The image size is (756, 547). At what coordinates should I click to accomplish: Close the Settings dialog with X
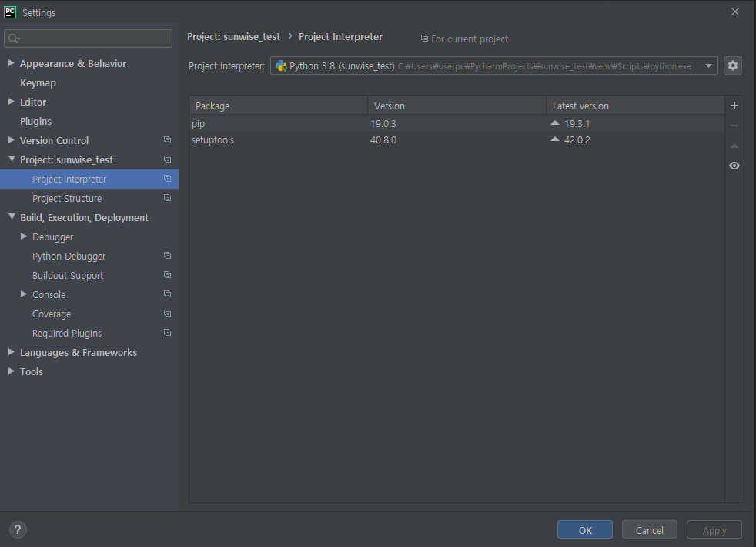734,12
